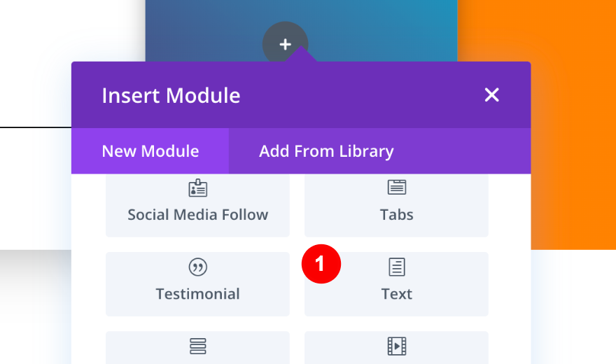Close the Insert Module dialog

pyautogui.click(x=492, y=95)
